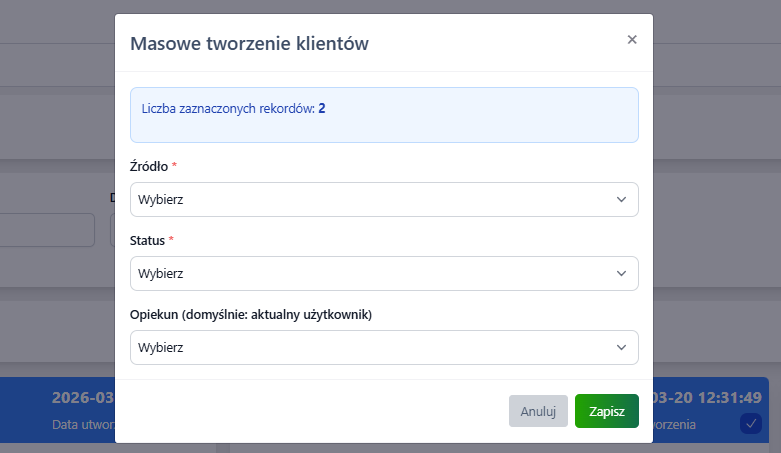Click the bold record count 2 in banner
Screen dimensions: 781x453
click(322, 108)
